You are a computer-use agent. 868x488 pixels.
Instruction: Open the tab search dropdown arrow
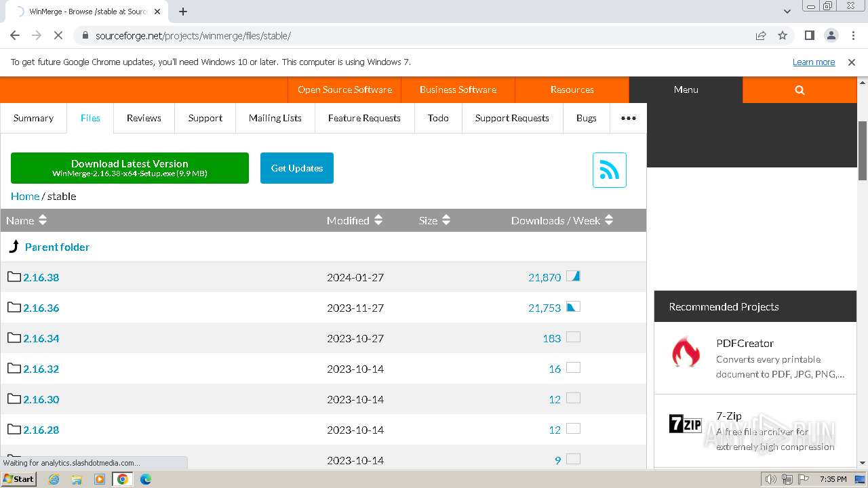pos(787,12)
